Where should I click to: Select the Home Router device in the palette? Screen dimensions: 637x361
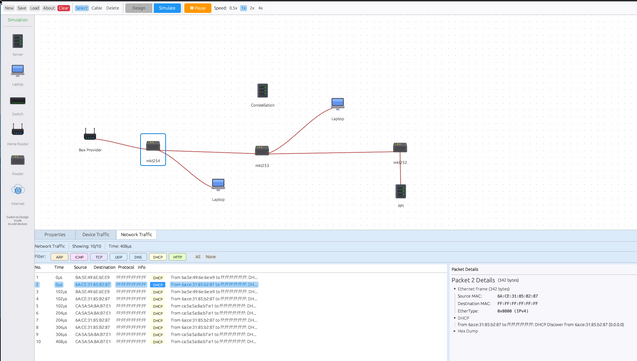pyautogui.click(x=17, y=130)
